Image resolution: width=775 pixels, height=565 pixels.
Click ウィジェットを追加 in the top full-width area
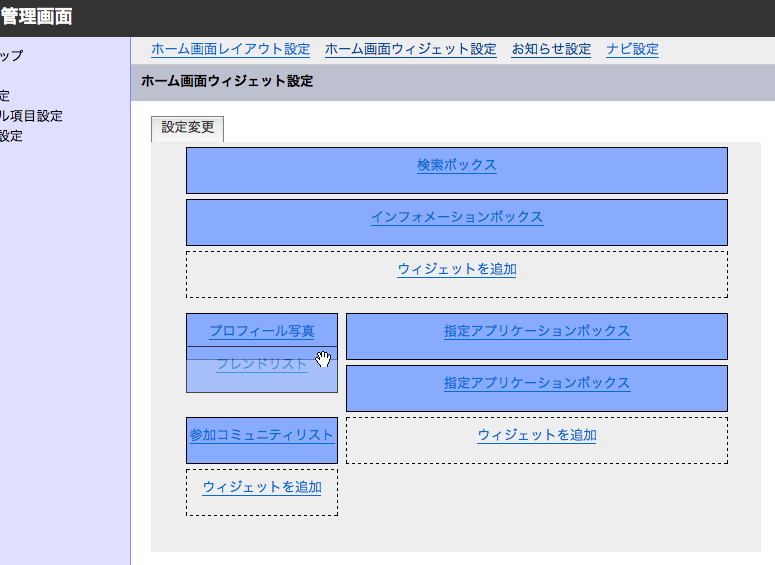click(457, 269)
